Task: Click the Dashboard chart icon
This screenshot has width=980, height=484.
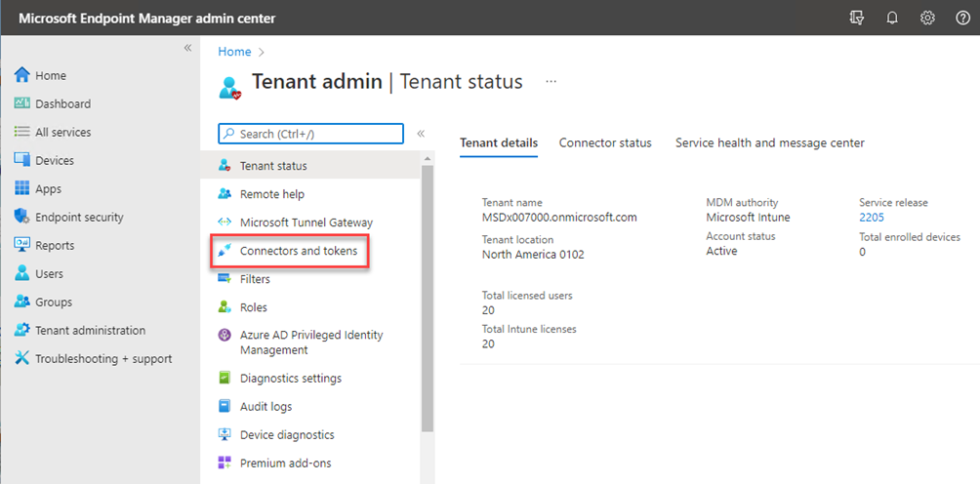Action: coord(21,103)
